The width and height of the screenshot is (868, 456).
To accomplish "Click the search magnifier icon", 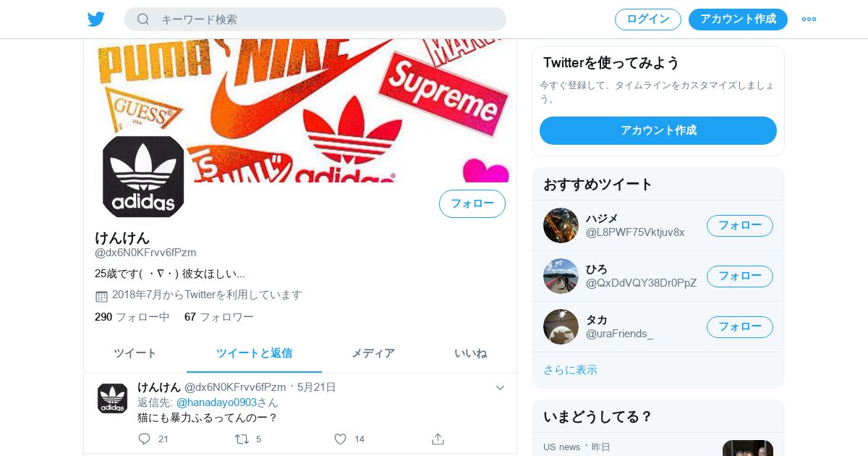I will [143, 19].
